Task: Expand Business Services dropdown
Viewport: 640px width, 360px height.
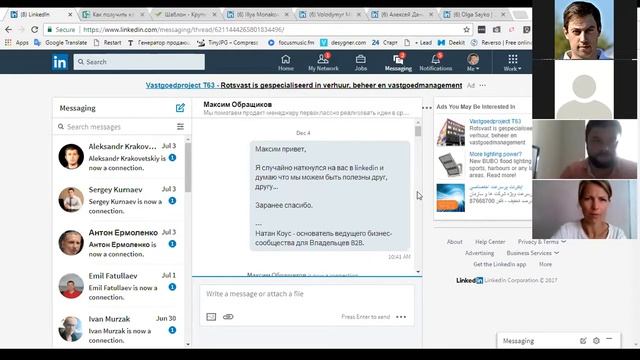Action: 533,253
